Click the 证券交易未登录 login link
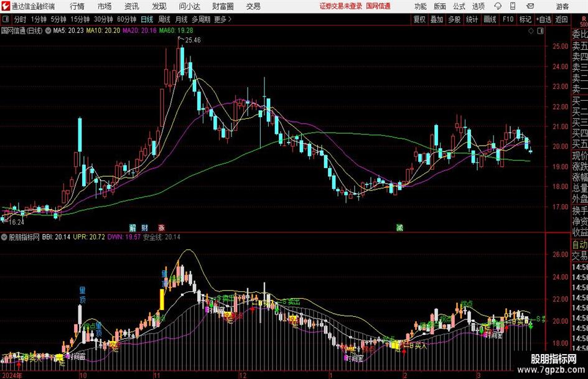The image size is (588, 379). 341,6
